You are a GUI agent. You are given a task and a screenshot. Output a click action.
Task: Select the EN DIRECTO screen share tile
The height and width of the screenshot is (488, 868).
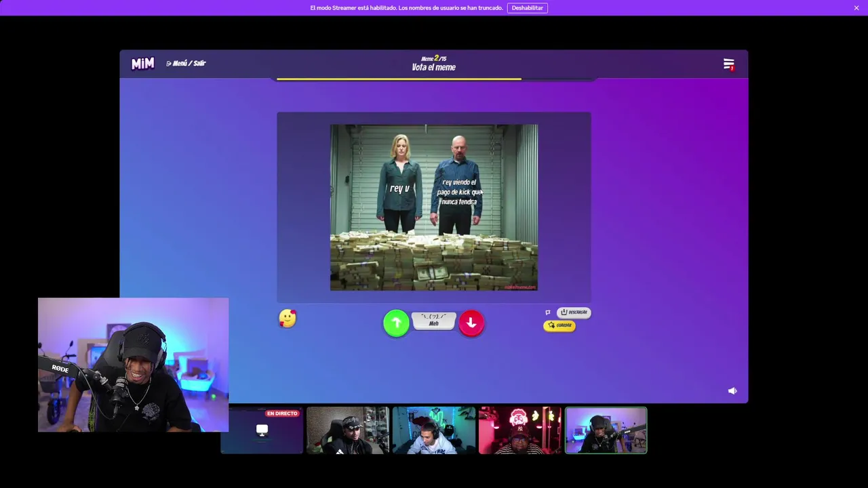[262, 430]
